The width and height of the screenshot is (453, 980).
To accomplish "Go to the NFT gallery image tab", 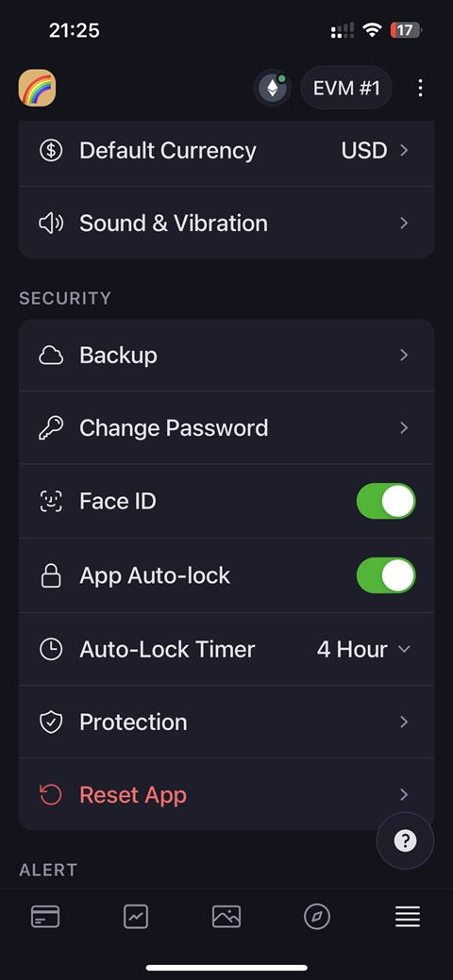I will coord(226,917).
